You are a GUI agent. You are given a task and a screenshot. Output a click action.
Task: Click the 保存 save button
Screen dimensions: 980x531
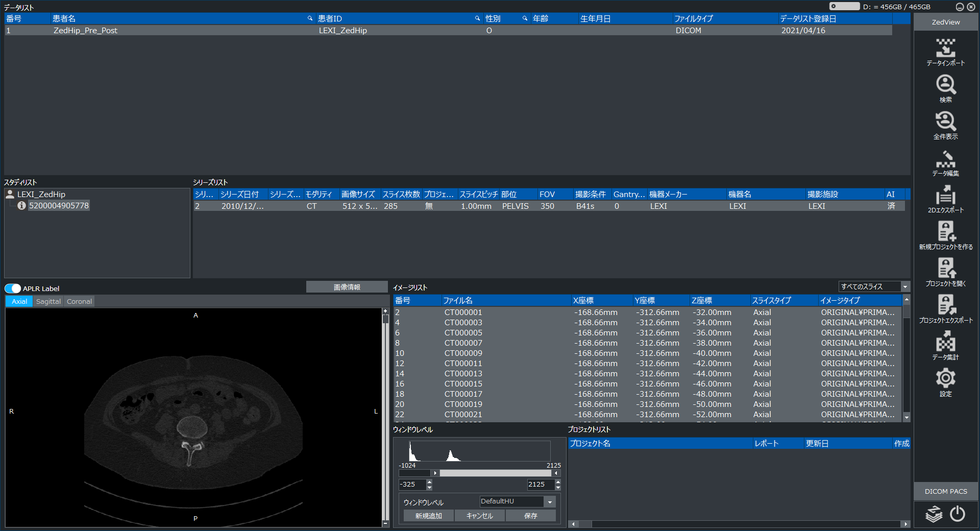(x=530, y=516)
